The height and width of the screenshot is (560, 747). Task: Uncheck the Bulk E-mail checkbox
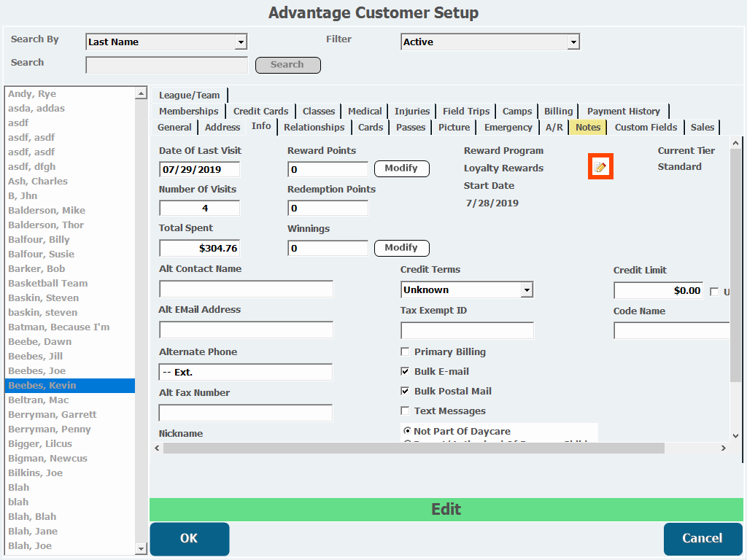tap(405, 372)
